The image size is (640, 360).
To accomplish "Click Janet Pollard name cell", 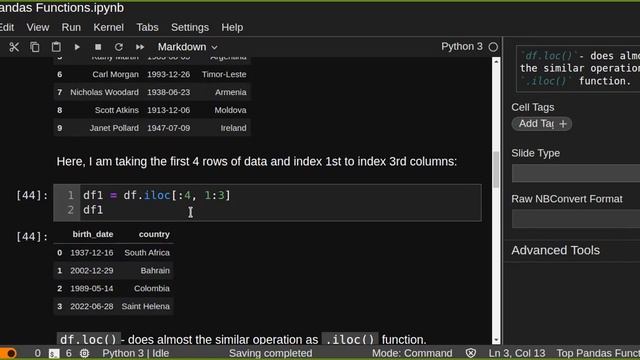I will point(114,128).
